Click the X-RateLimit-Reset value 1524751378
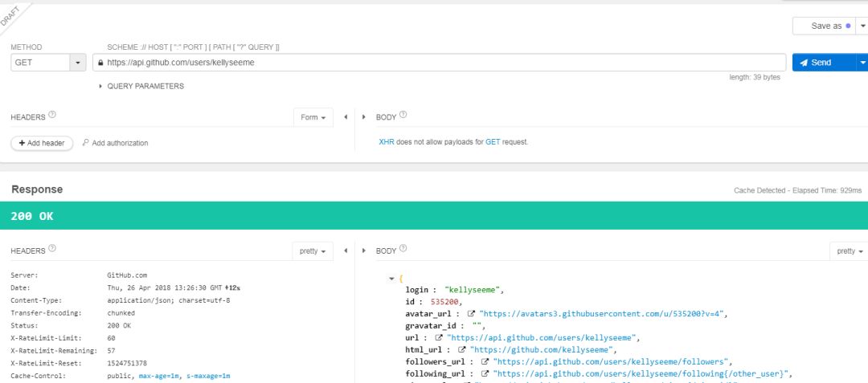 click(x=127, y=363)
